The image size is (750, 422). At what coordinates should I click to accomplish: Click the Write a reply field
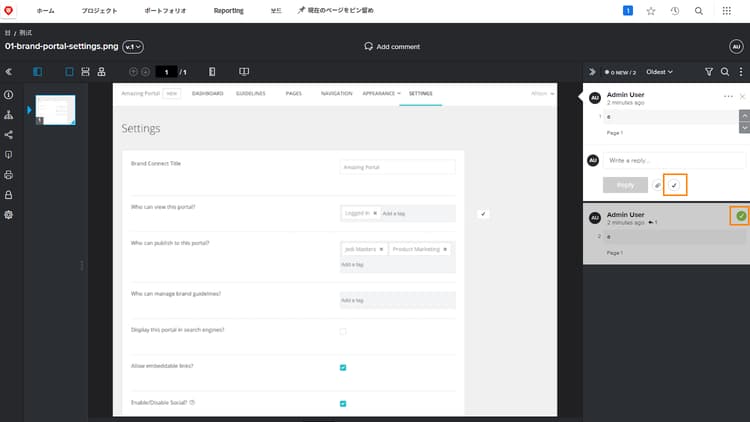click(674, 160)
